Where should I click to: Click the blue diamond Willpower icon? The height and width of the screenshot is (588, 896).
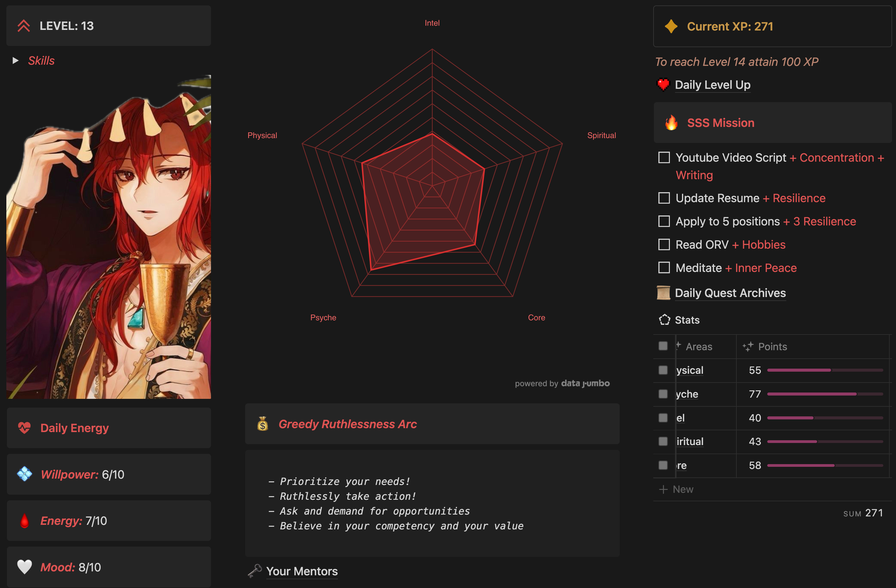tap(24, 474)
